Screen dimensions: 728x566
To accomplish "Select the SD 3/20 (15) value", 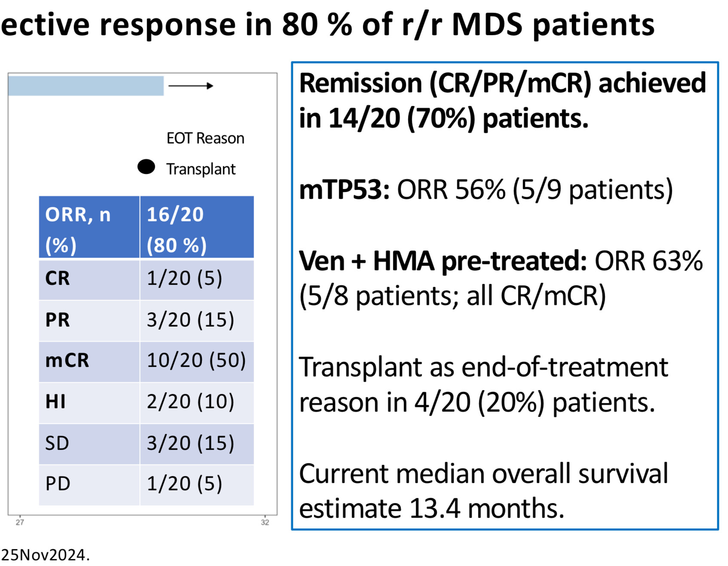I will (190, 444).
